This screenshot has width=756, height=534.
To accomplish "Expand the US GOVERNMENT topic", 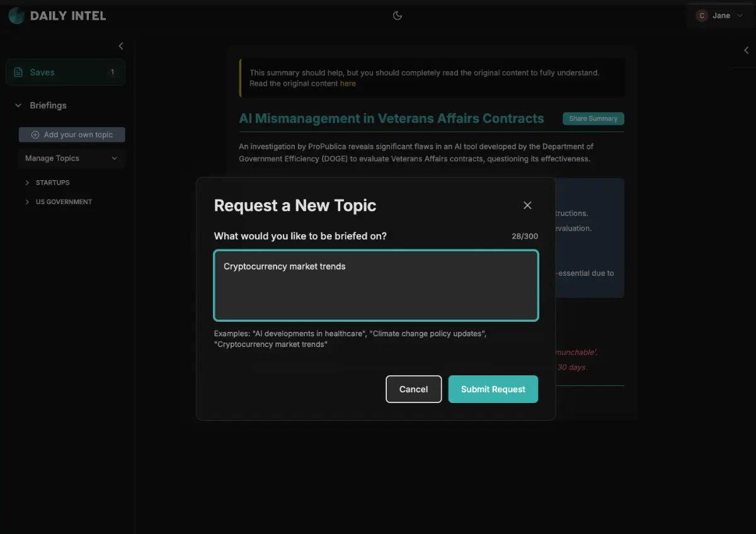I will point(28,202).
